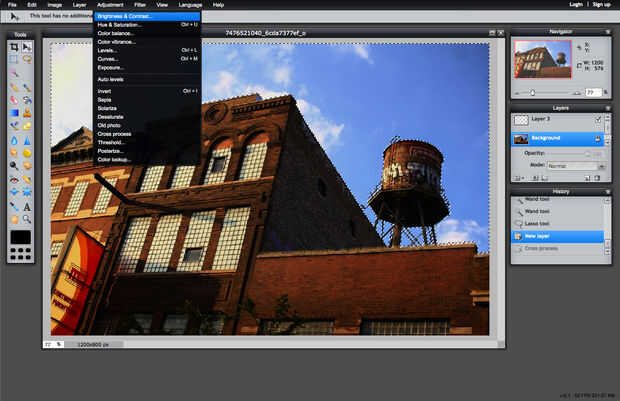
Task: Open the layer blend Mode dropdown
Action: pyautogui.click(x=577, y=166)
